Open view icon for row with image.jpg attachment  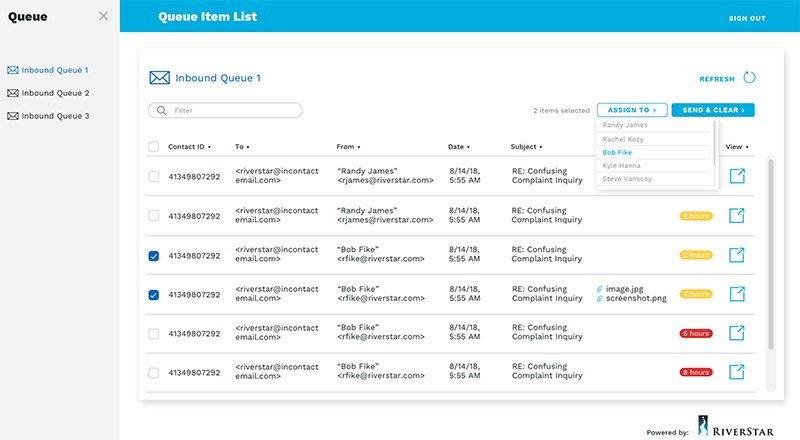tap(737, 294)
